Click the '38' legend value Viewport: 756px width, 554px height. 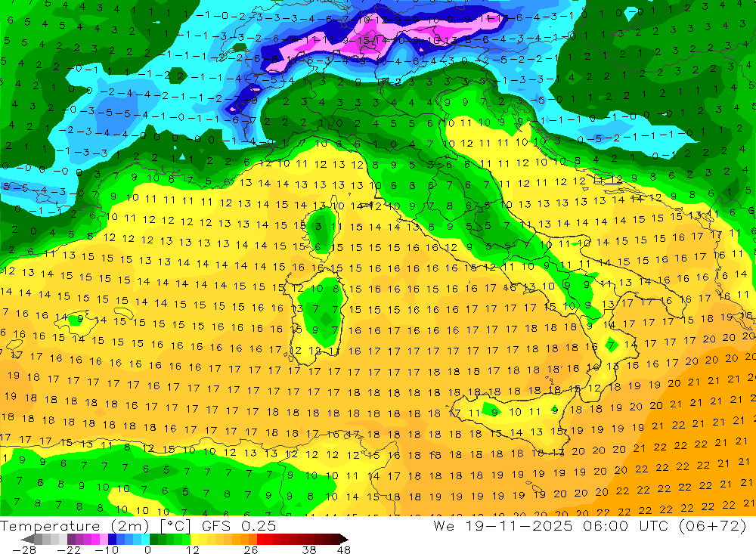(x=309, y=550)
